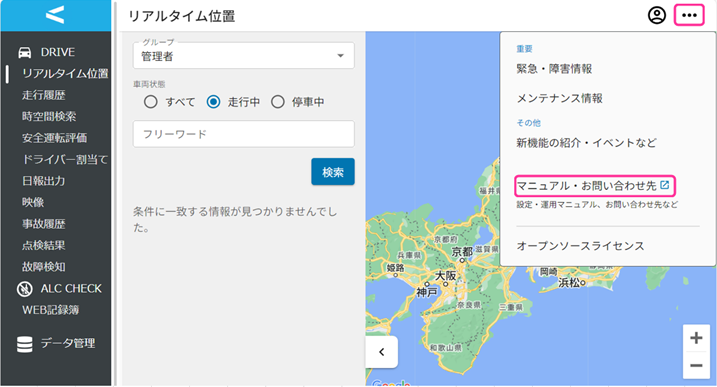Go to 日報出力 in sidebar
The image size is (717, 387).
point(43,181)
